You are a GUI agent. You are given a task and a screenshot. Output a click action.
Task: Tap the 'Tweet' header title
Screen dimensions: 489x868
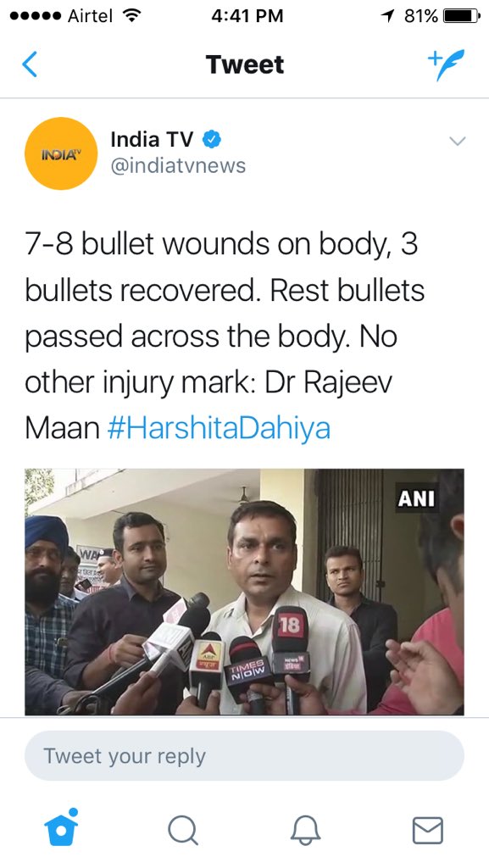pyautogui.click(x=244, y=64)
